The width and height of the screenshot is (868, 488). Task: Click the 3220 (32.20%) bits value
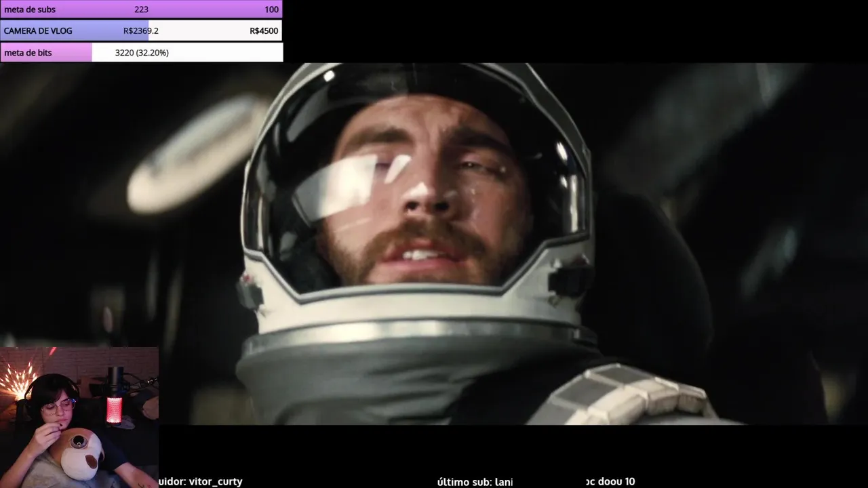point(142,52)
